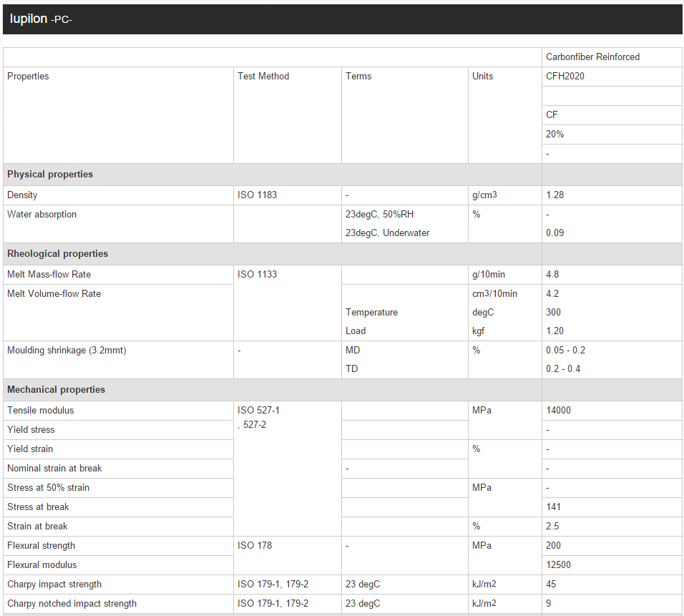
Task: Select the melt volume-flow value '4.2'
Action: click(552, 293)
